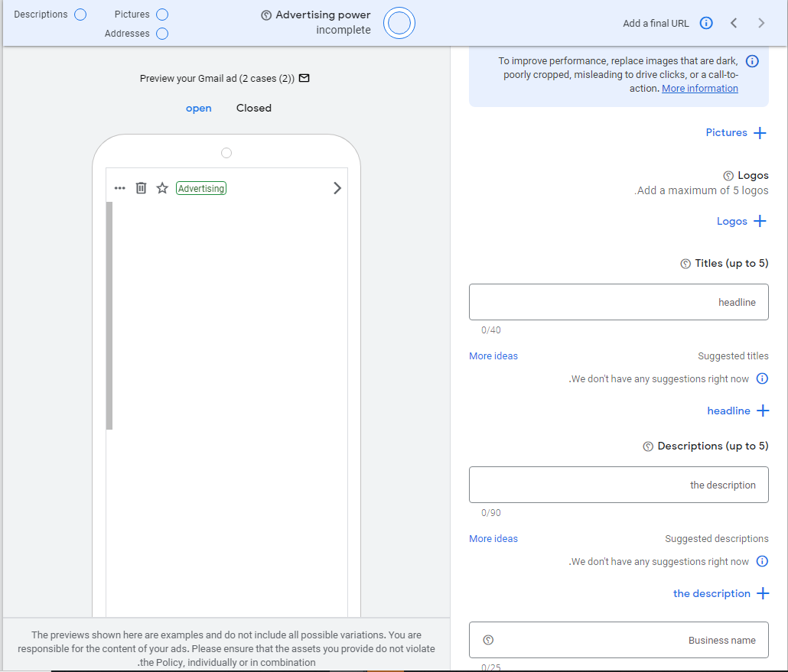Click the Advertising power progress ring
This screenshot has width=788, height=672.
point(399,23)
